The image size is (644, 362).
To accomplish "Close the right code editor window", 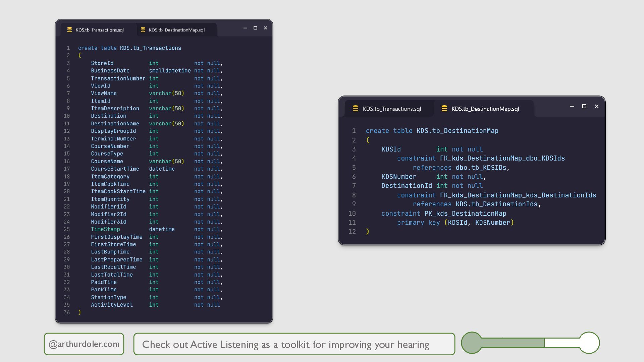I will coord(596,106).
